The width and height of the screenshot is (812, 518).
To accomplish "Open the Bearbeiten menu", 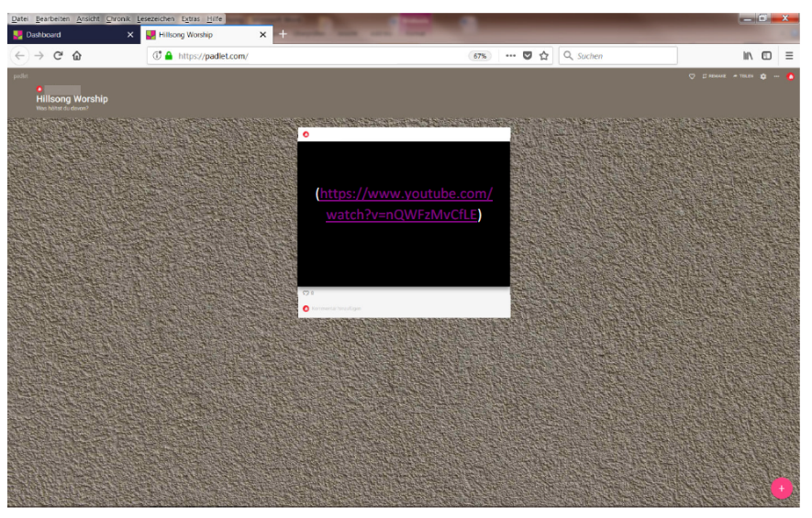I will (52, 18).
